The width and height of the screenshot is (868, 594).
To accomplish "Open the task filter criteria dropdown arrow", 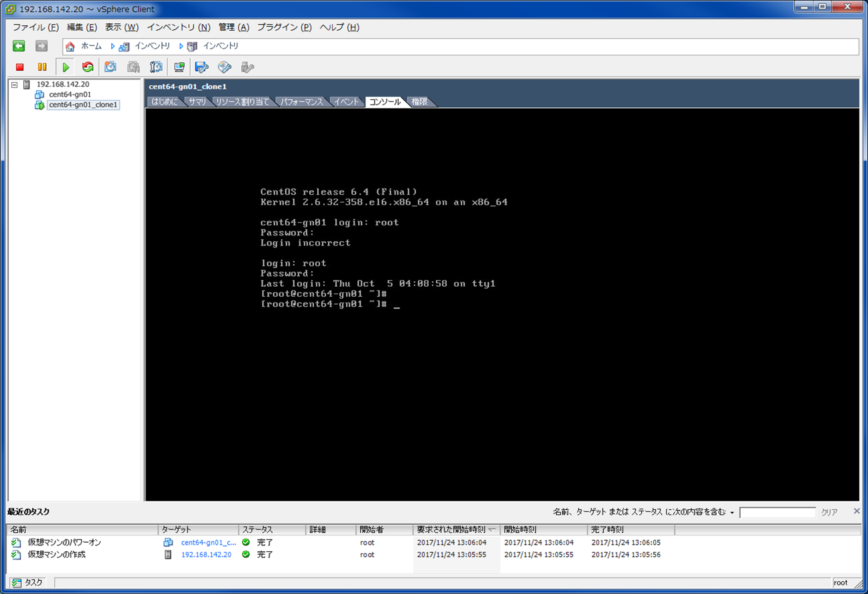I will tap(732, 513).
